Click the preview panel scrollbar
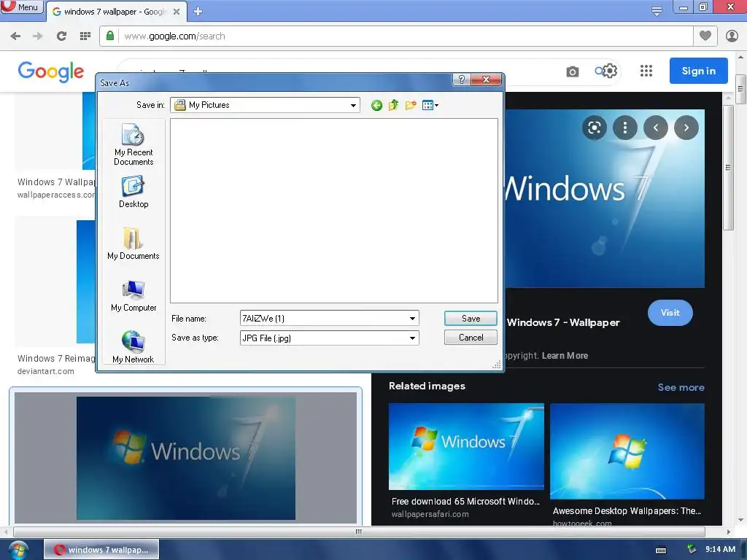Viewport: 747px width, 560px height. [728, 168]
